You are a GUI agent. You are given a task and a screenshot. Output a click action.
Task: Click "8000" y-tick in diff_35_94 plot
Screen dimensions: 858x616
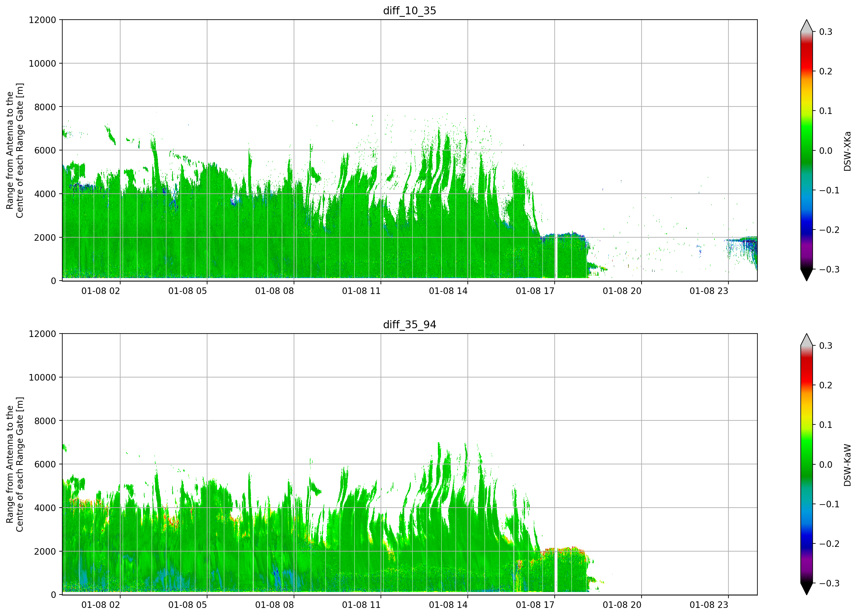[45, 421]
